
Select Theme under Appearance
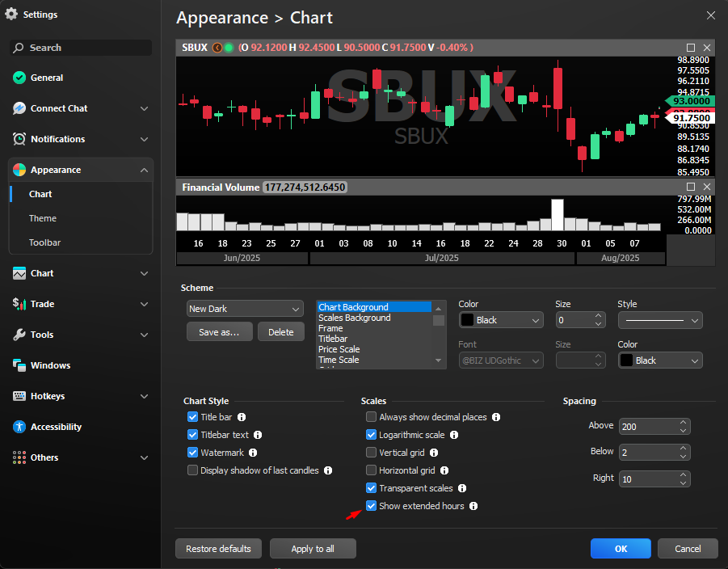[43, 218]
